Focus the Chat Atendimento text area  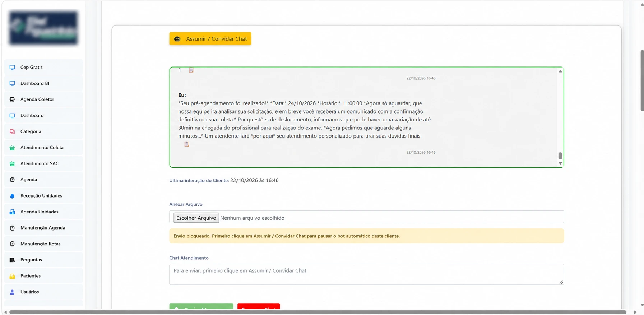pos(366,274)
